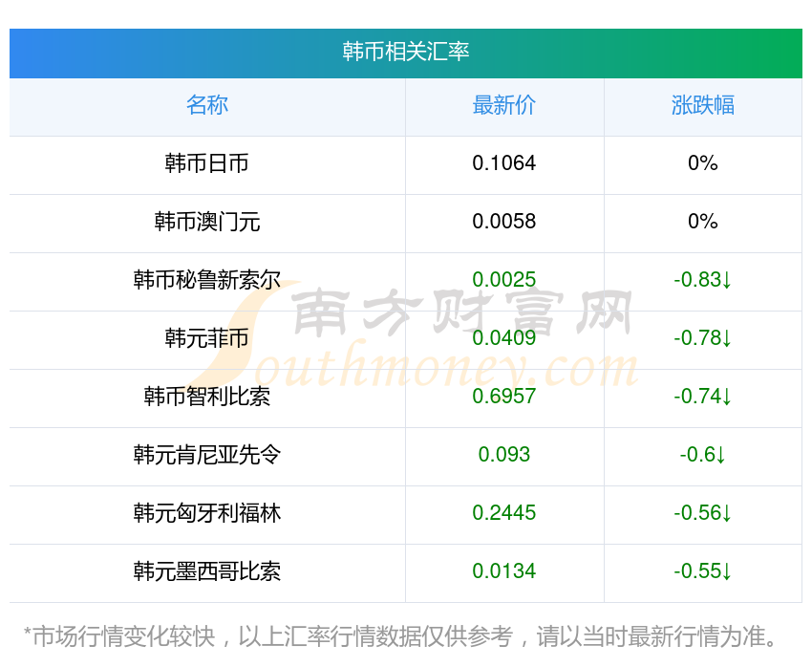The image size is (812, 667).
Task: Click the 韩币智利比索 row name
Action: pos(207,397)
